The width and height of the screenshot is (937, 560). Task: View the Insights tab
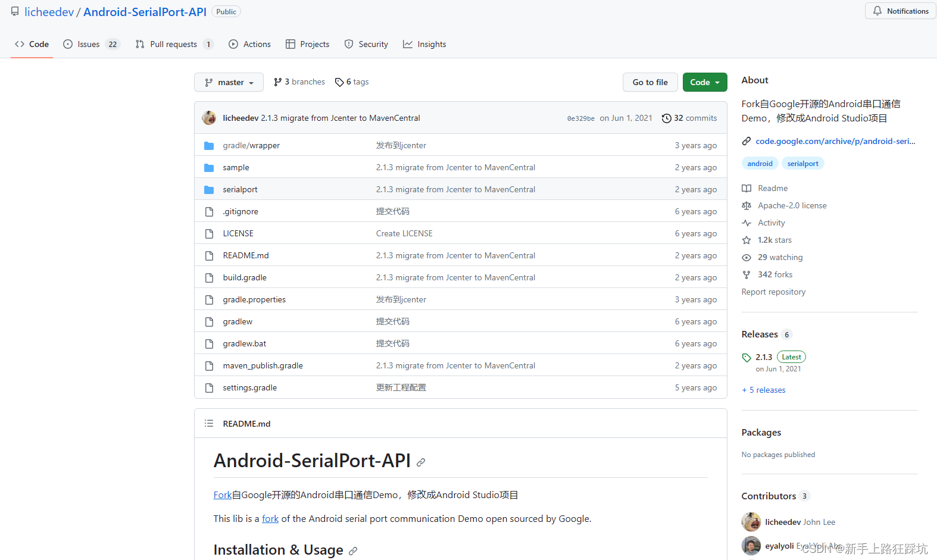(424, 44)
